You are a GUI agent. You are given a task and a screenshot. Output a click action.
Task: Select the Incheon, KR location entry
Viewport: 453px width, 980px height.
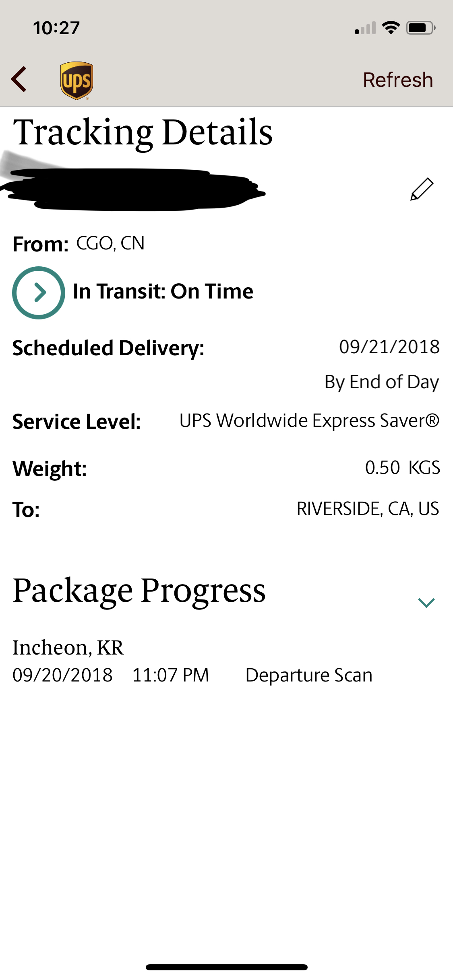(x=68, y=648)
